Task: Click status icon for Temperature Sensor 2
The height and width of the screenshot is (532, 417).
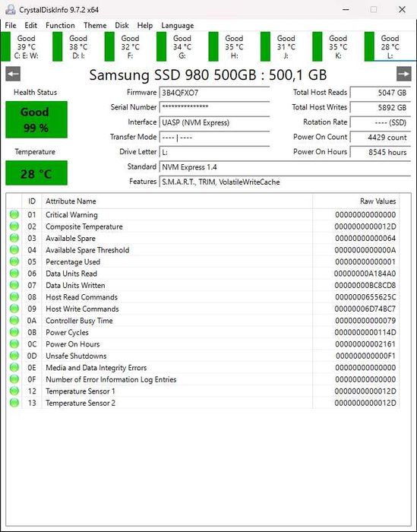Action: tap(14, 403)
